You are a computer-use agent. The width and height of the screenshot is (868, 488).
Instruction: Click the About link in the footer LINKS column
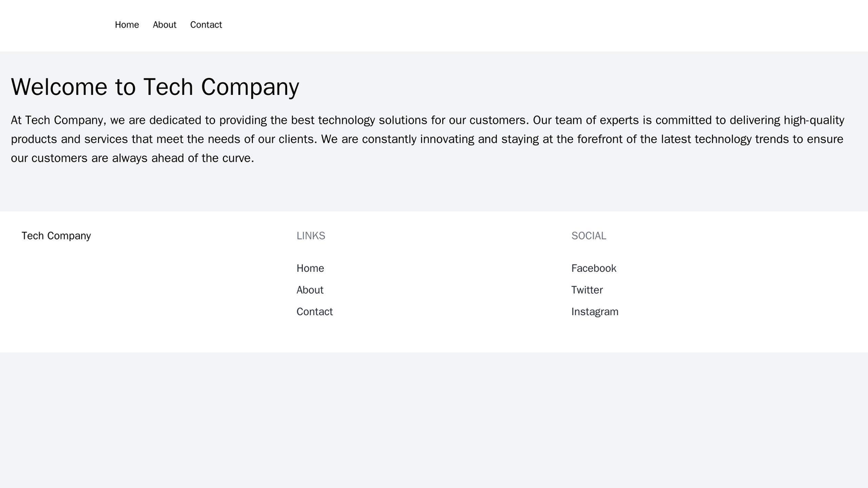coord(310,289)
